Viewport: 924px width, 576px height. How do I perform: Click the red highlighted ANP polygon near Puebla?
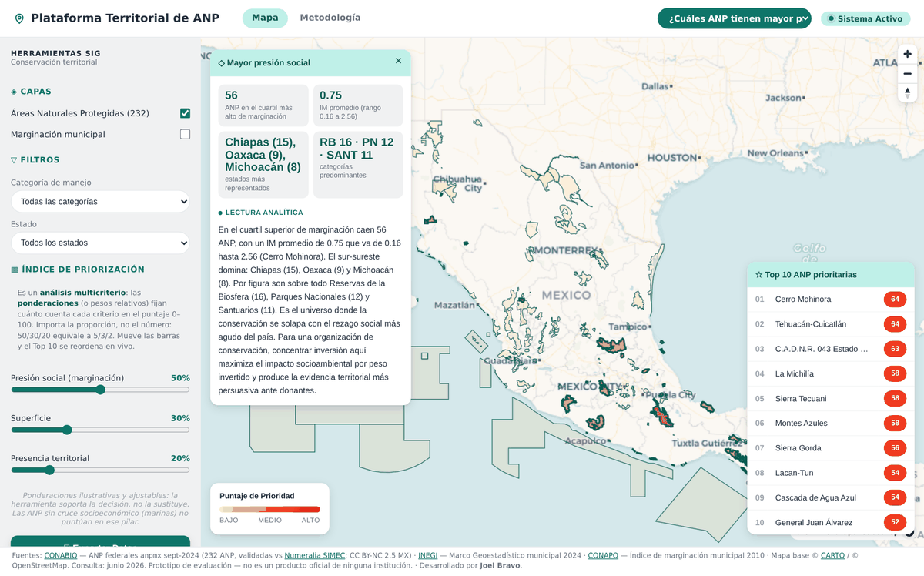[x=662, y=417]
